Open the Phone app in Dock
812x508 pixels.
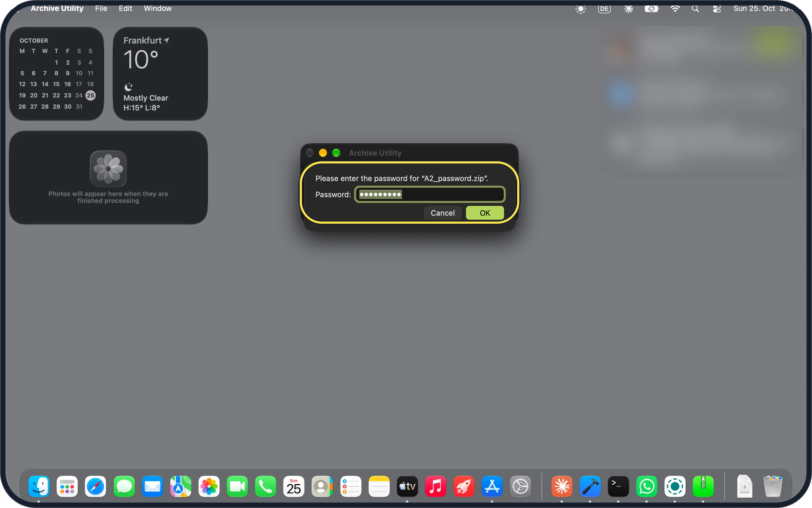265,486
